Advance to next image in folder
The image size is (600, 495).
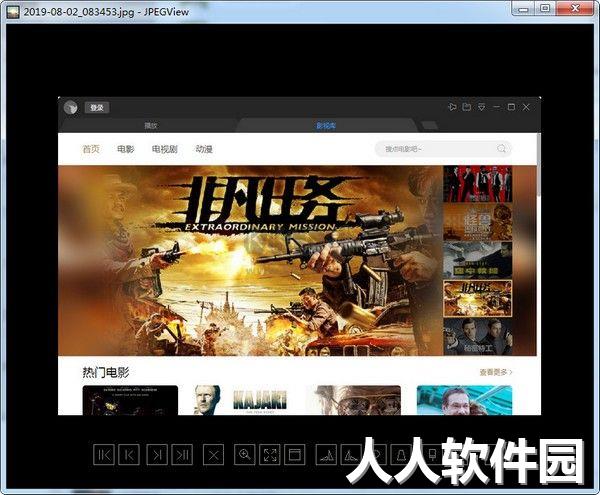point(157,455)
